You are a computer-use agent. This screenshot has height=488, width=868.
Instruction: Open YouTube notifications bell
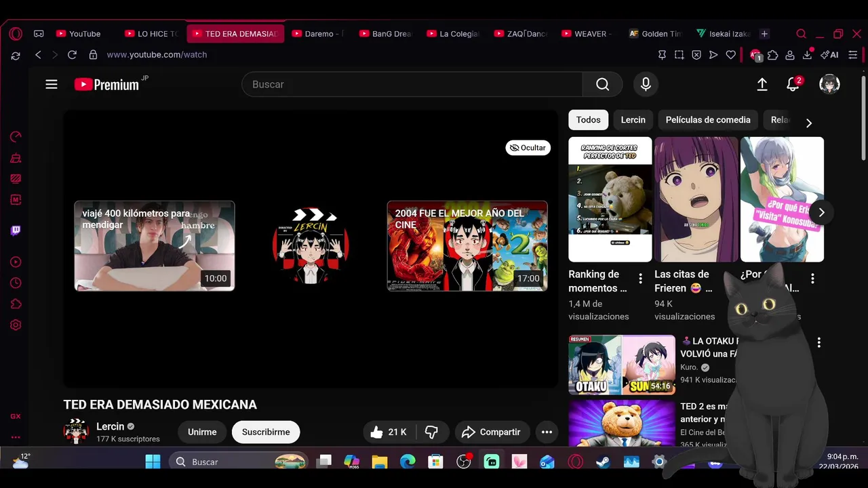(793, 85)
